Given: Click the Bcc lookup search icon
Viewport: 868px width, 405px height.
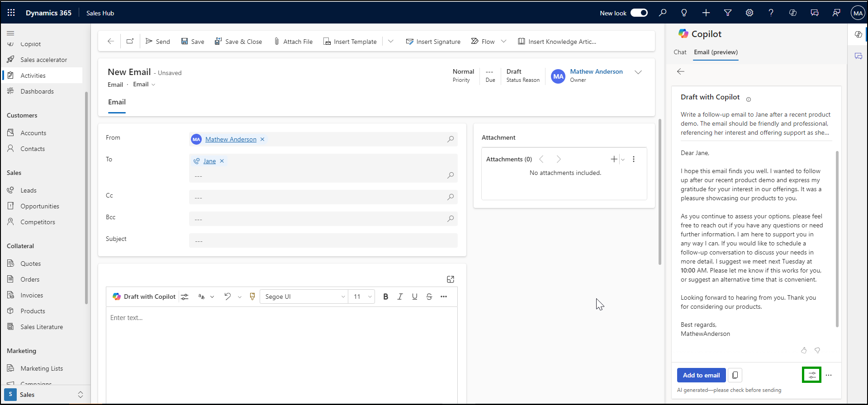Looking at the screenshot, I should pos(451,219).
